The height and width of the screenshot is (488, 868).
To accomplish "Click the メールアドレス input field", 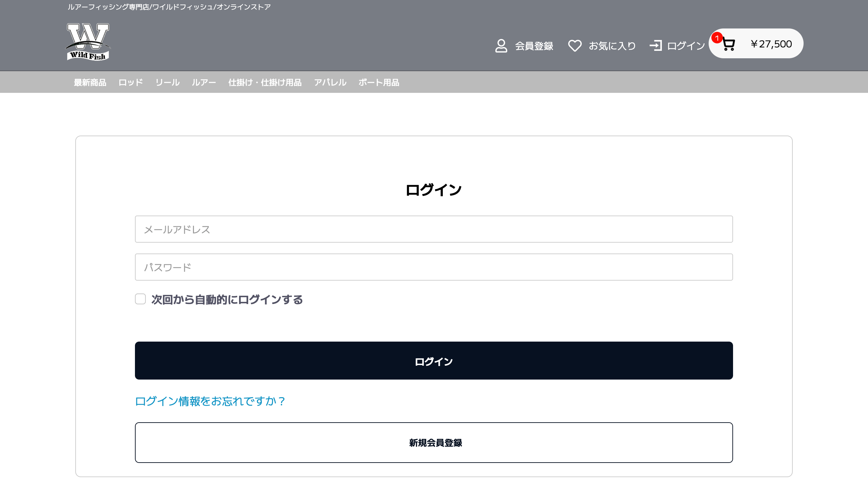I will 434,229.
